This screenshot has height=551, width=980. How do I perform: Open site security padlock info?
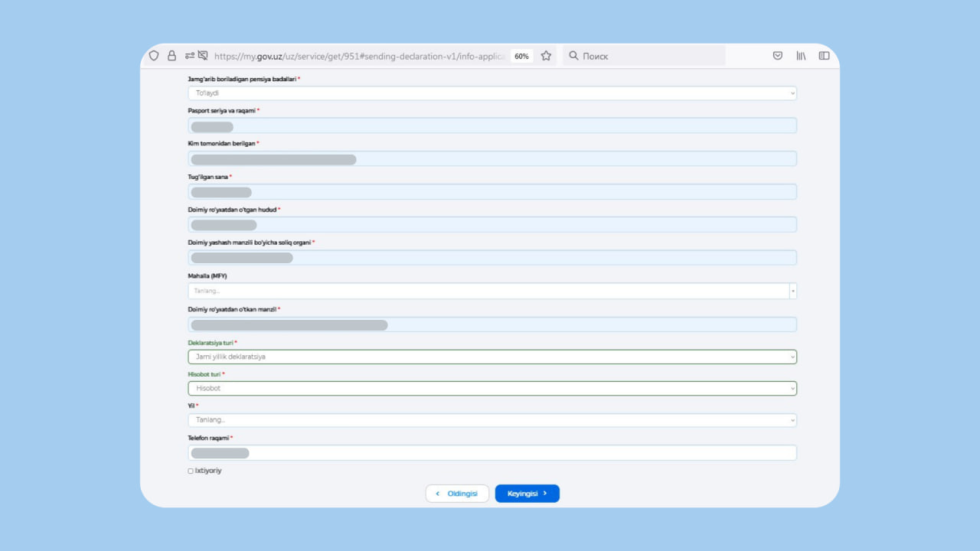171,56
